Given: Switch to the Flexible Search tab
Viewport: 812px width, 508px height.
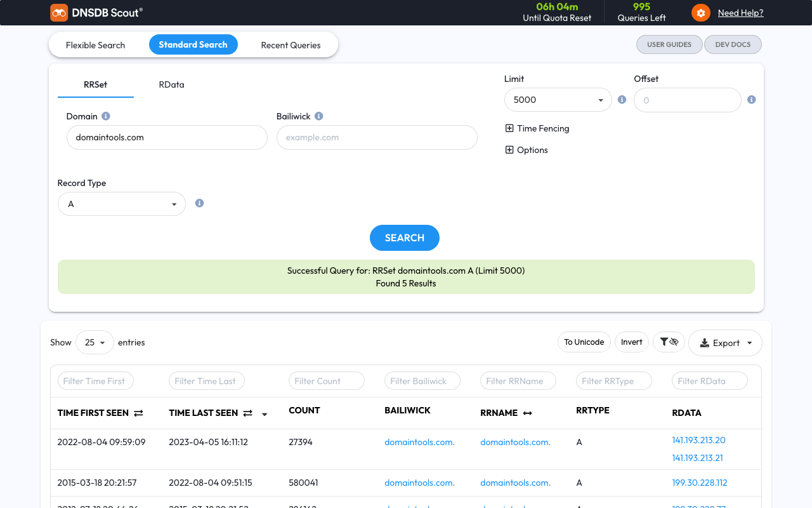Looking at the screenshot, I should coord(95,45).
